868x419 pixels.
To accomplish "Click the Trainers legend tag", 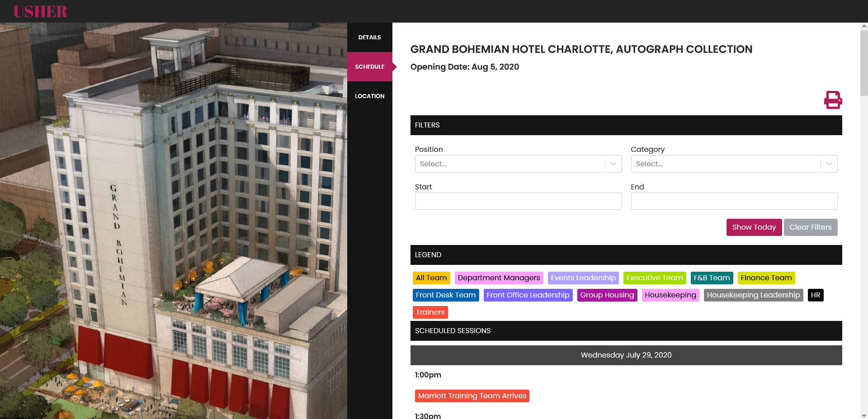I will coord(430,312).
